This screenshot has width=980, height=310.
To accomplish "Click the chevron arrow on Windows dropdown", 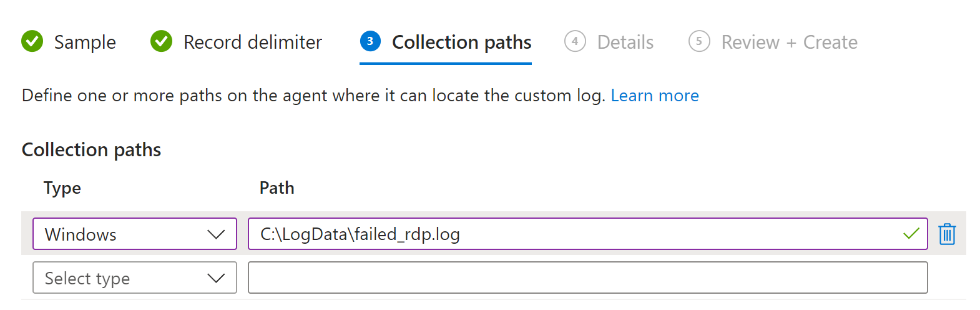I will click(x=216, y=234).
